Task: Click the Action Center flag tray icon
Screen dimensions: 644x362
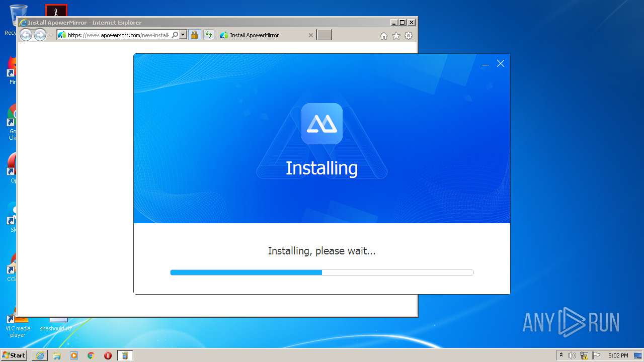Action: tap(596, 355)
